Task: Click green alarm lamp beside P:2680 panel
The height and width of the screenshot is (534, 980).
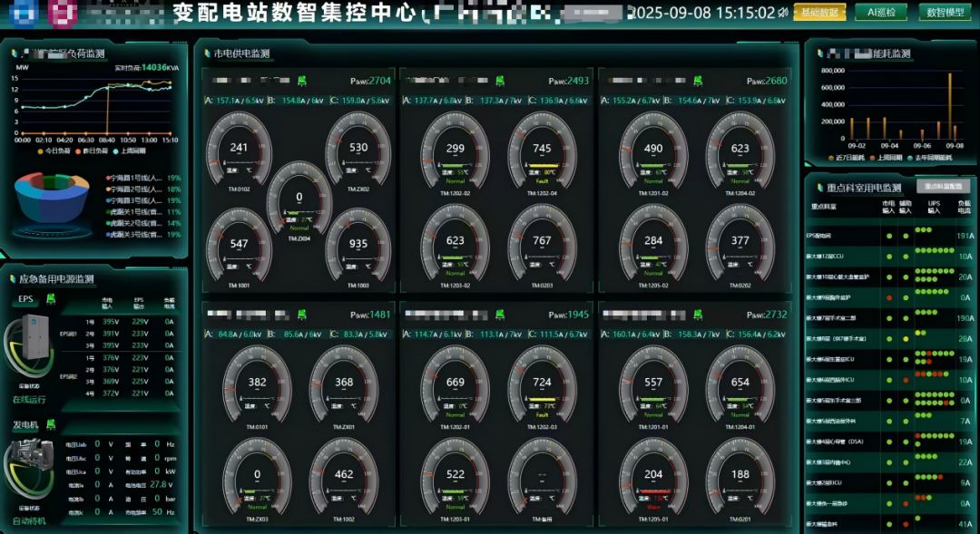Action: pyautogui.click(x=698, y=81)
